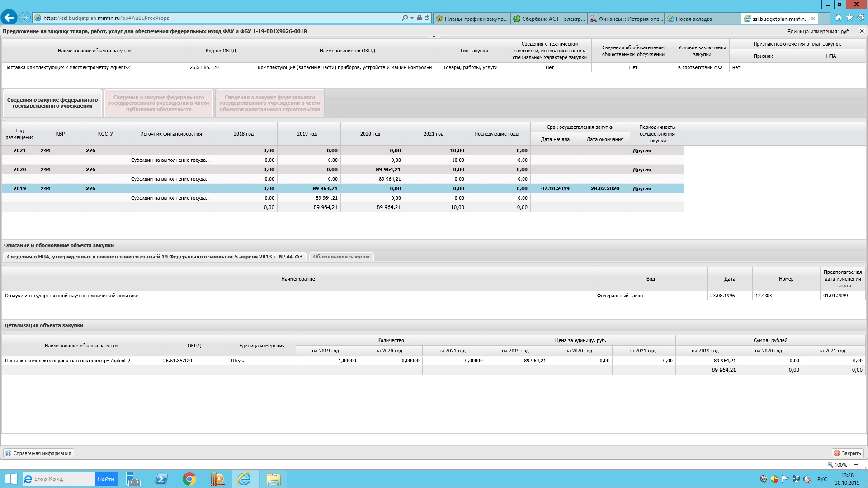The height and width of the screenshot is (488, 868).
Task: Switch to the Обоснования закупок tab
Action: [x=341, y=257]
